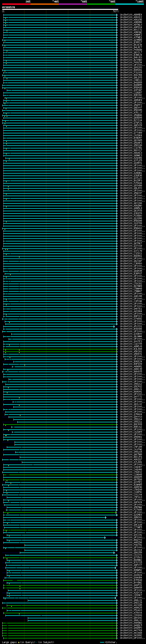Click alignment bar for UniRef100_A5JSS1
The width and height of the screenshot is (146, 644).
pyautogui.click(x=59, y=326)
